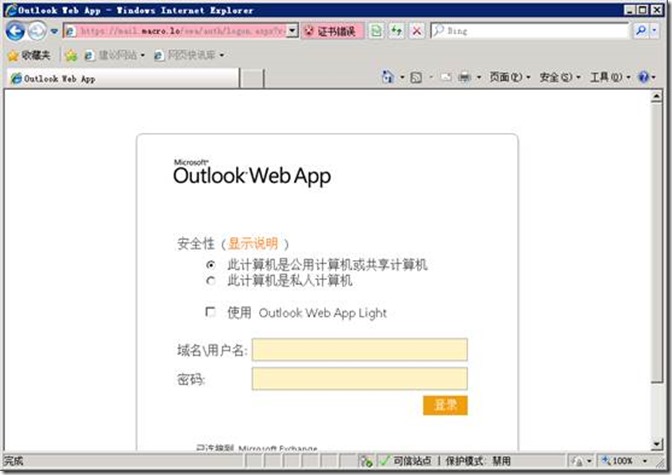Click the Home page icon
Screen dimensions: 672x475
[387, 77]
